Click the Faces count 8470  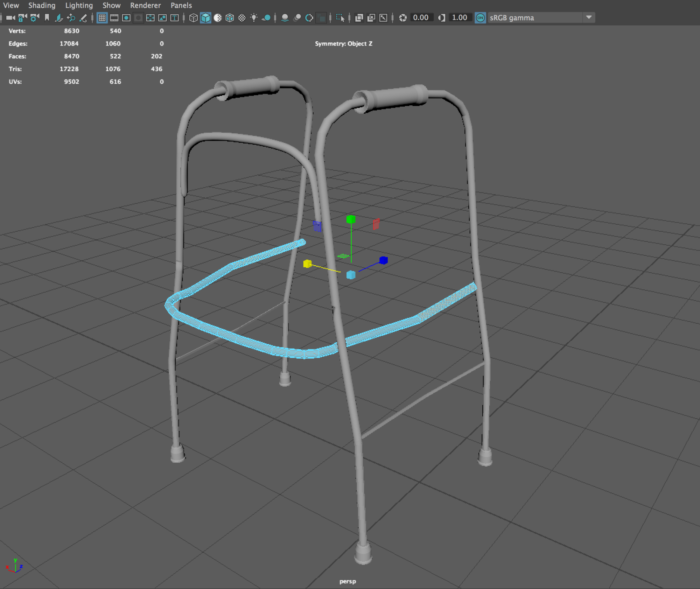tap(71, 56)
